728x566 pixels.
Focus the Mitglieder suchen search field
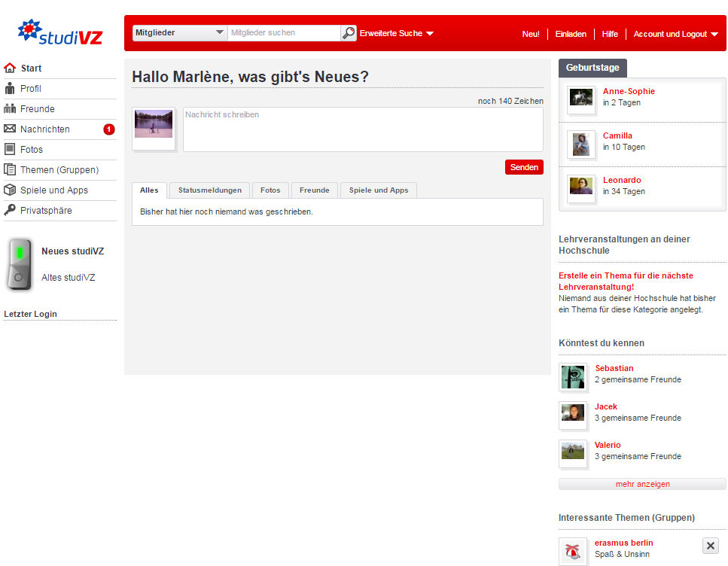(x=284, y=33)
